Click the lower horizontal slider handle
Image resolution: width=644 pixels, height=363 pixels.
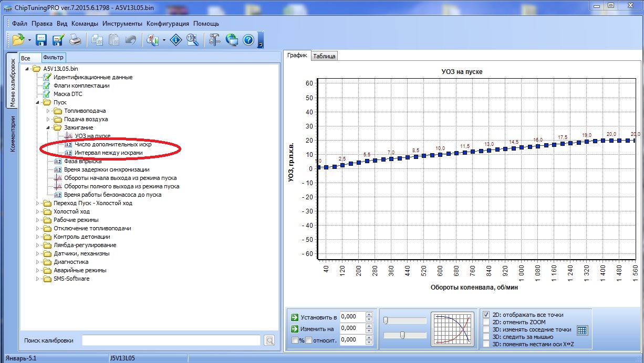tap(402, 335)
